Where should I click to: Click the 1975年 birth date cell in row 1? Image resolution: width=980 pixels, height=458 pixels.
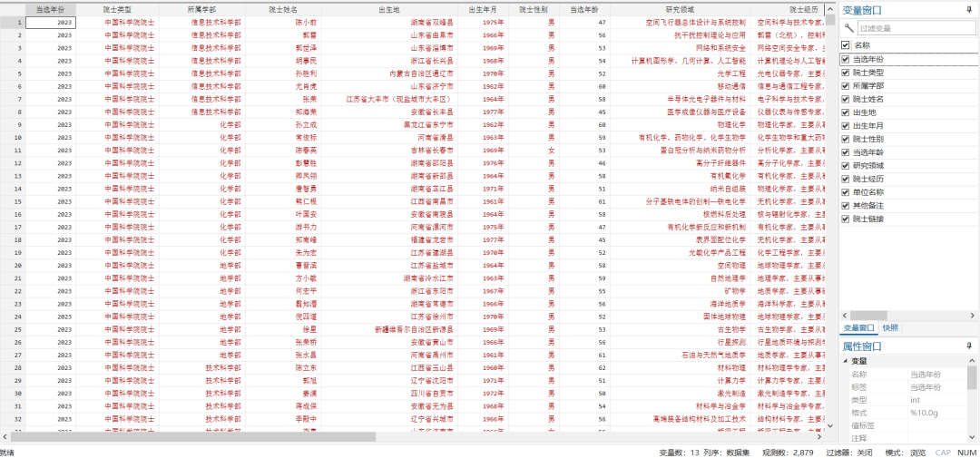coord(482,23)
